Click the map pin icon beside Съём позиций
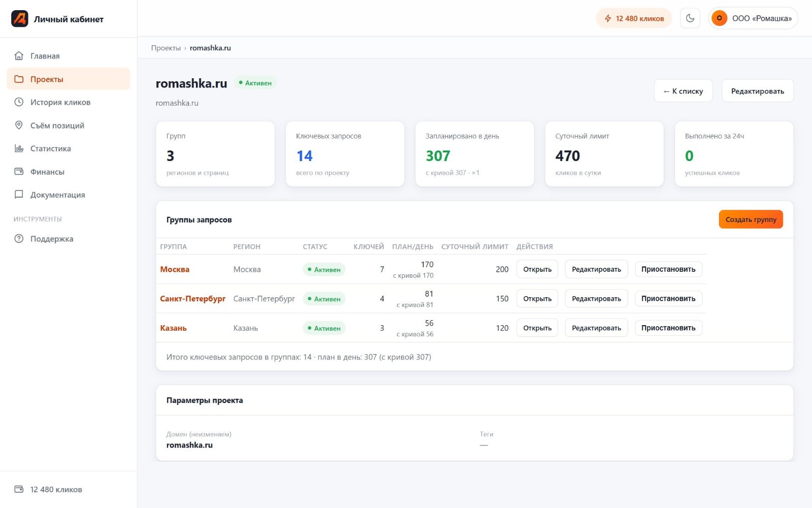 19,125
